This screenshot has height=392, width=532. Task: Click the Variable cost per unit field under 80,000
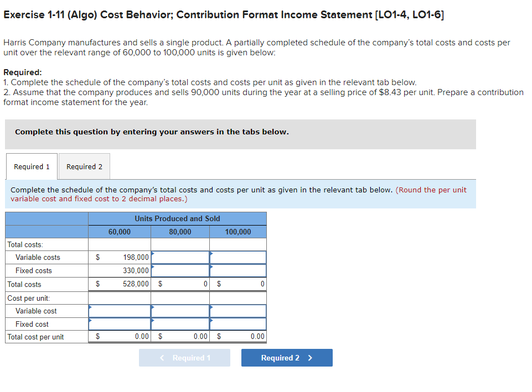click(x=180, y=311)
